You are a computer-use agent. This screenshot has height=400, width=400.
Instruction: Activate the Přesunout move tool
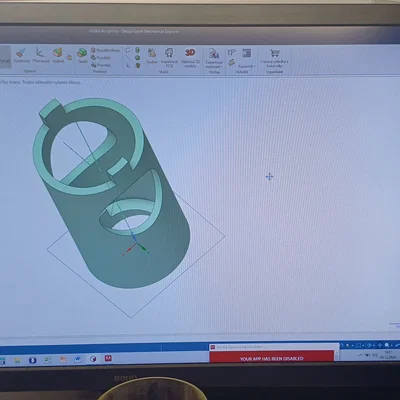[41, 56]
